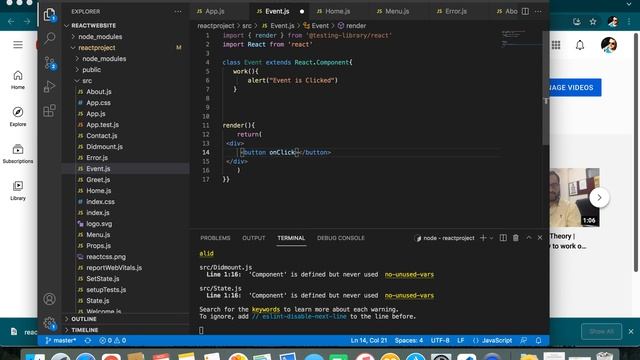The width and height of the screenshot is (640, 360).
Task: Add a new terminal with plus icon
Action: click(483, 238)
